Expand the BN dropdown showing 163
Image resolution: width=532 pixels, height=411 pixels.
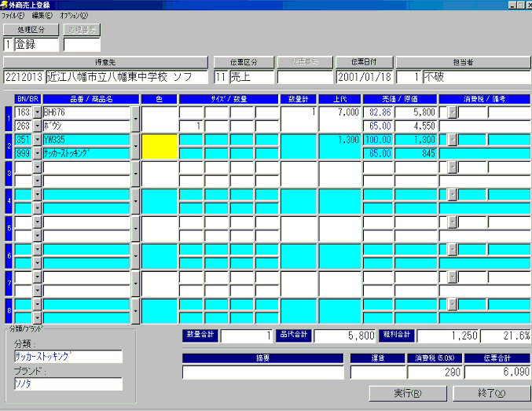(37, 112)
